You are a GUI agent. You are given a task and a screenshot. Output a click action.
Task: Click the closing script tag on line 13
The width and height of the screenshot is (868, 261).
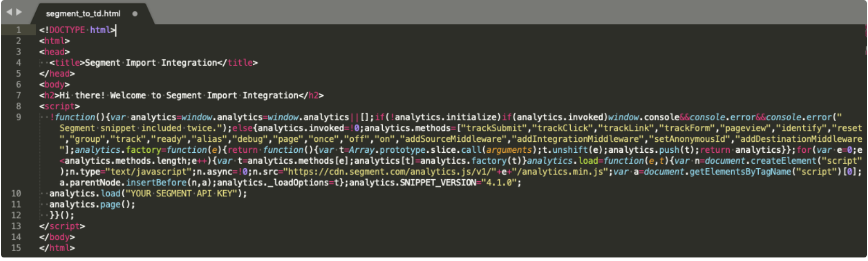coord(62,226)
